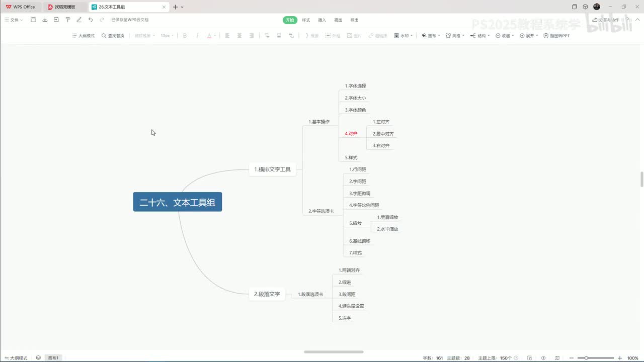This screenshot has width=644, height=362.
Task: Select the 开始 ribbon tab
Action: (x=290, y=20)
